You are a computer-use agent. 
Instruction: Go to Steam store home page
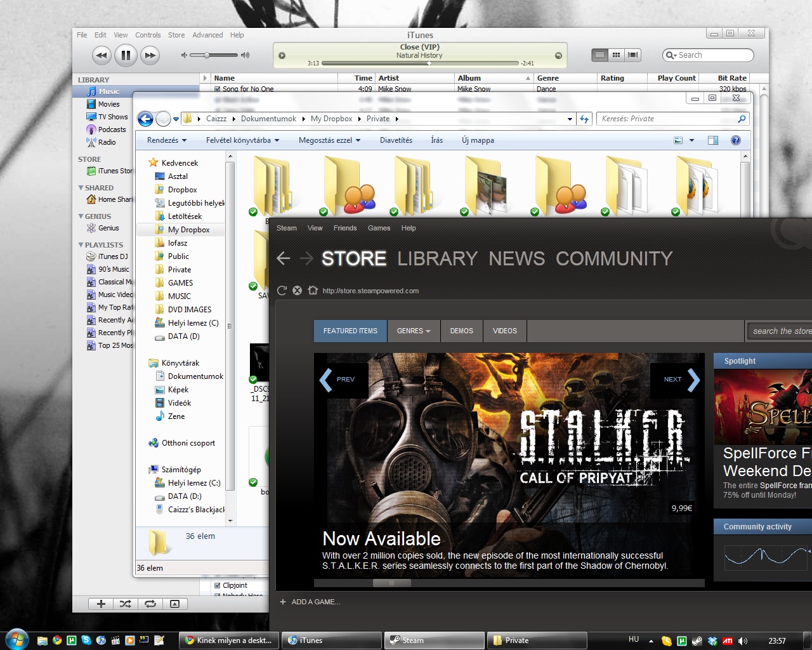click(x=313, y=290)
